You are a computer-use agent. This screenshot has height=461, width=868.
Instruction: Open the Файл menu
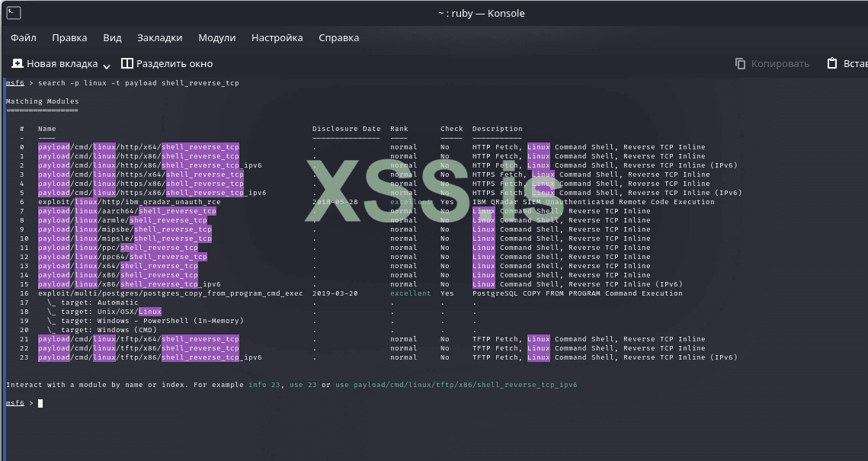pos(24,38)
